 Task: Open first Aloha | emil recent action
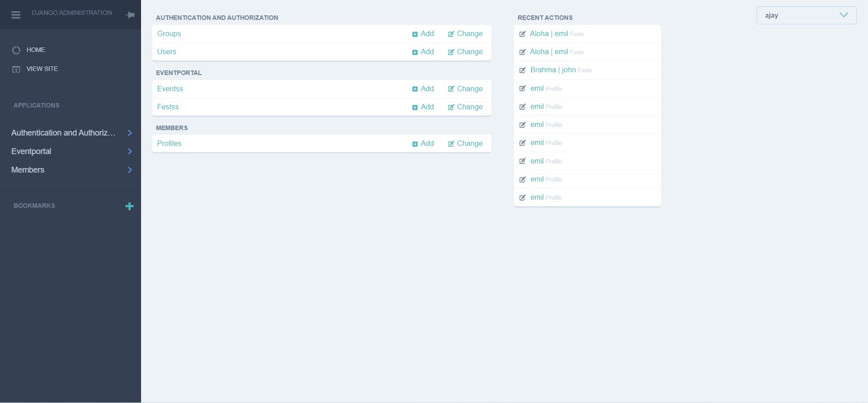coord(549,34)
